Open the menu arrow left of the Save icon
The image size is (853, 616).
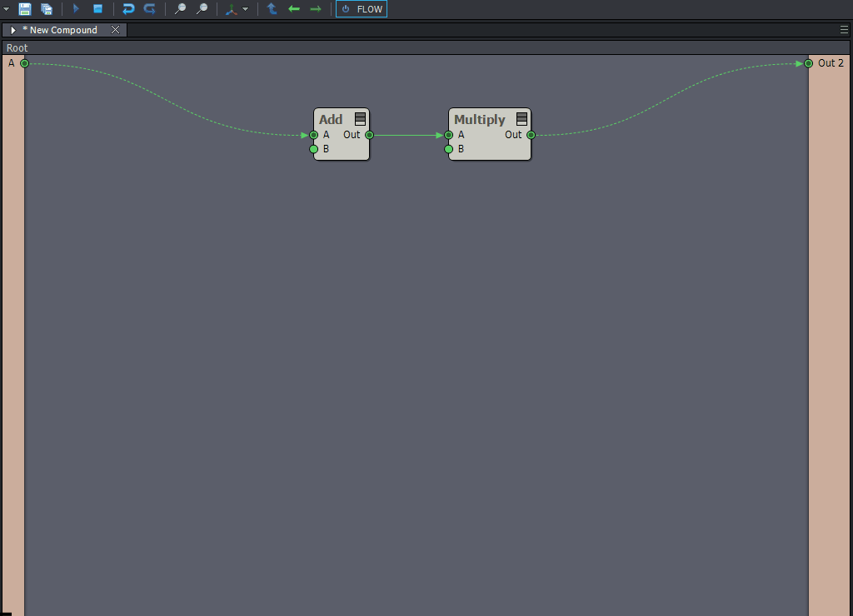click(x=6, y=9)
